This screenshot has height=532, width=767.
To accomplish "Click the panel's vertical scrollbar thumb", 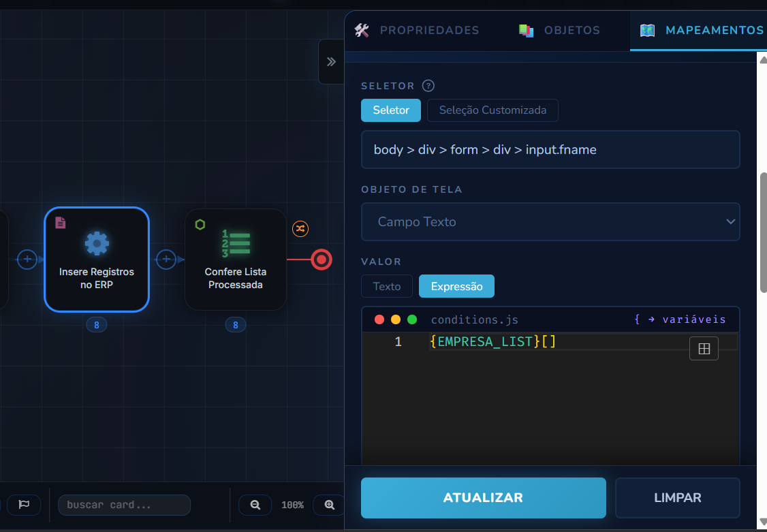I will pyautogui.click(x=763, y=232).
